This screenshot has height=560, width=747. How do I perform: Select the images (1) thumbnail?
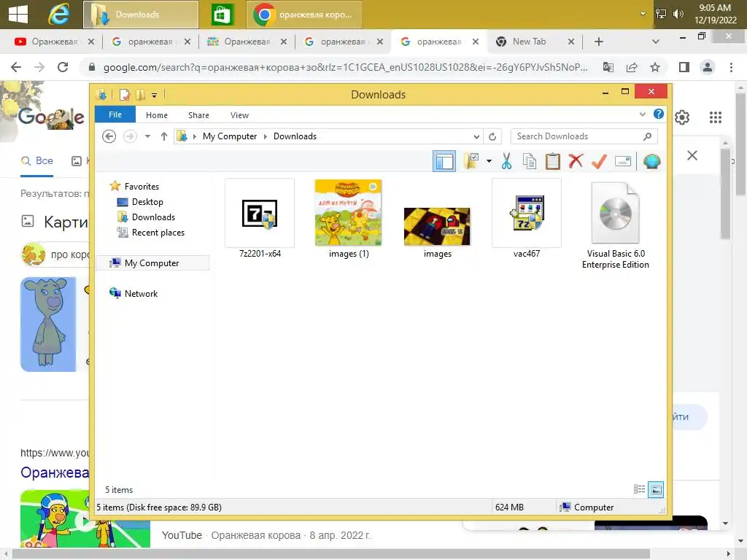pyautogui.click(x=348, y=219)
